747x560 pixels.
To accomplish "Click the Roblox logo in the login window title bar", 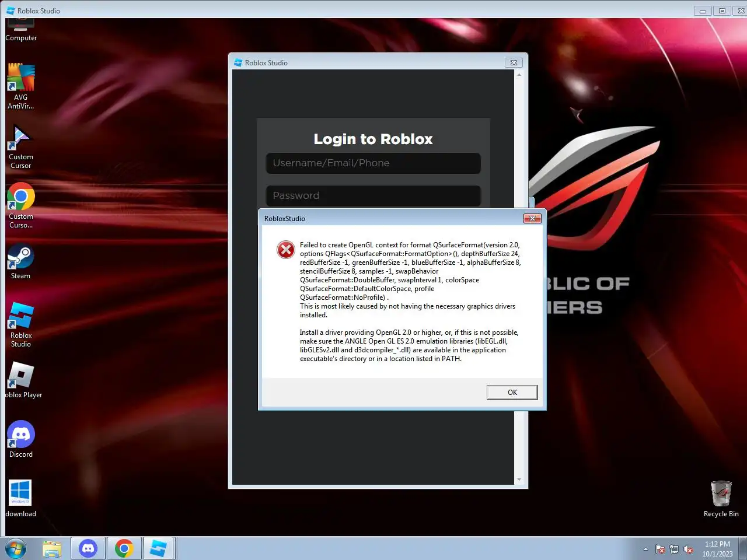I will click(x=238, y=62).
